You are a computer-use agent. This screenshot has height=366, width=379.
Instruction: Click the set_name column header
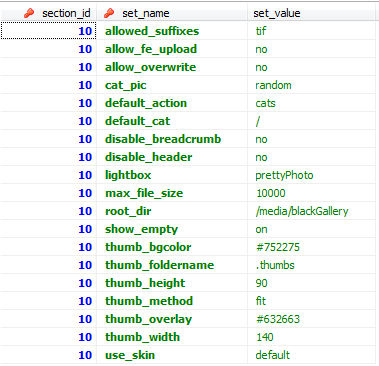[x=172, y=13]
